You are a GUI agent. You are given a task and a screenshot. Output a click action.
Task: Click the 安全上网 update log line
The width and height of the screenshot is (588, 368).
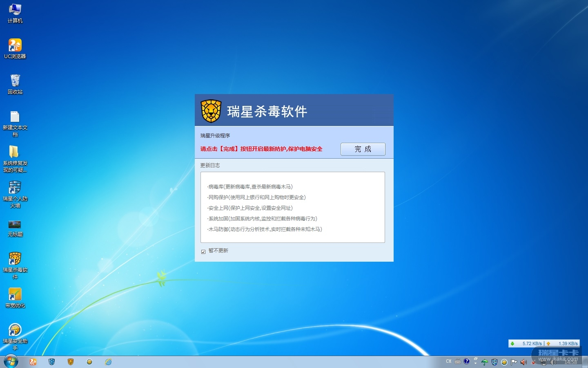pyautogui.click(x=250, y=208)
